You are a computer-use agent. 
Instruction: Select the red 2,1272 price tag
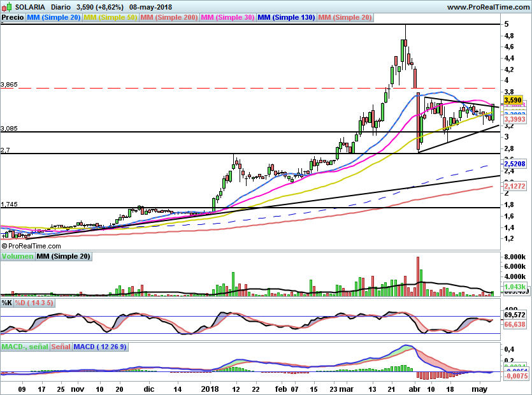pos(514,186)
